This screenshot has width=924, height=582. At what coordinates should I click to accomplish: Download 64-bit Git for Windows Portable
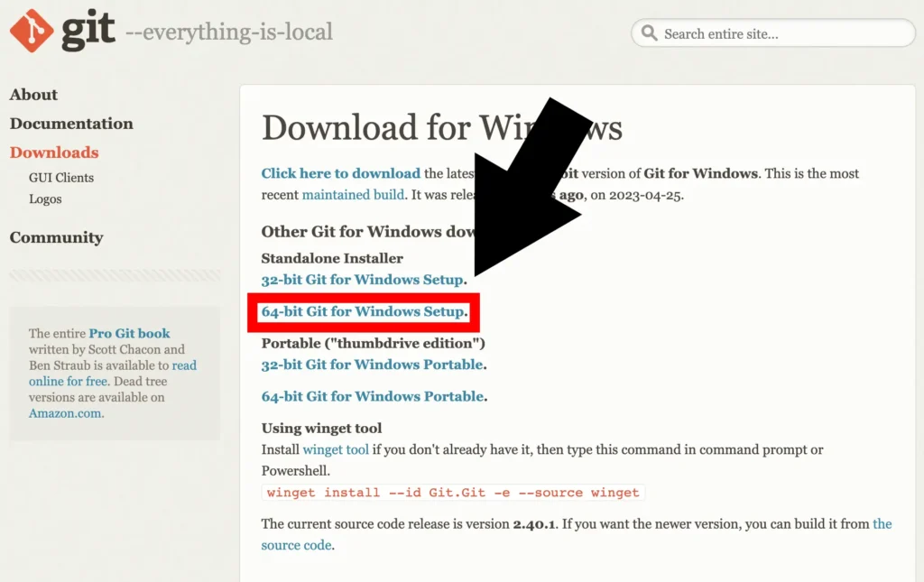tap(373, 396)
